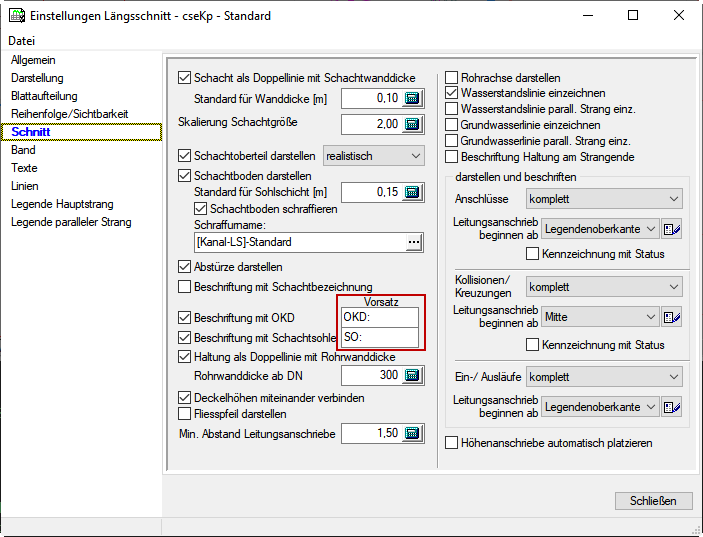Click the OKD Vorsatz input field
The width and height of the screenshot is (703, 537).
click(x=379, y=317)
